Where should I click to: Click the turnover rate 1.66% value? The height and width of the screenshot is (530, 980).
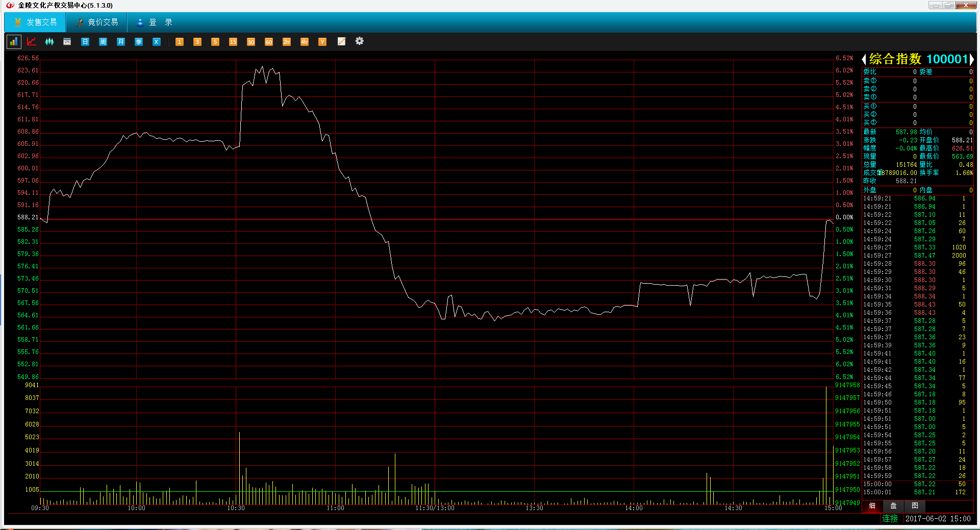coord(964,173)
